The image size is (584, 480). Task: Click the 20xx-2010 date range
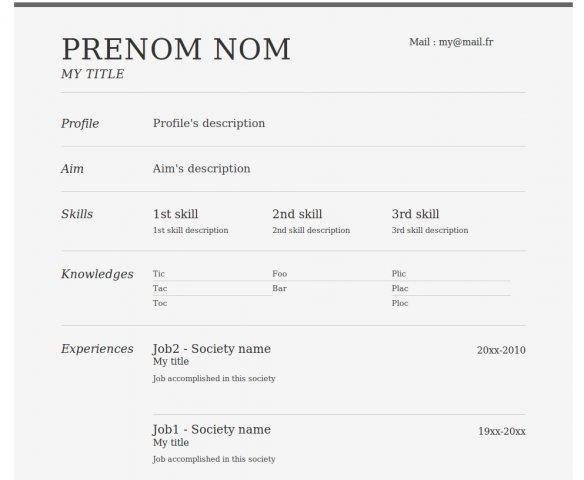pos(501,350)
